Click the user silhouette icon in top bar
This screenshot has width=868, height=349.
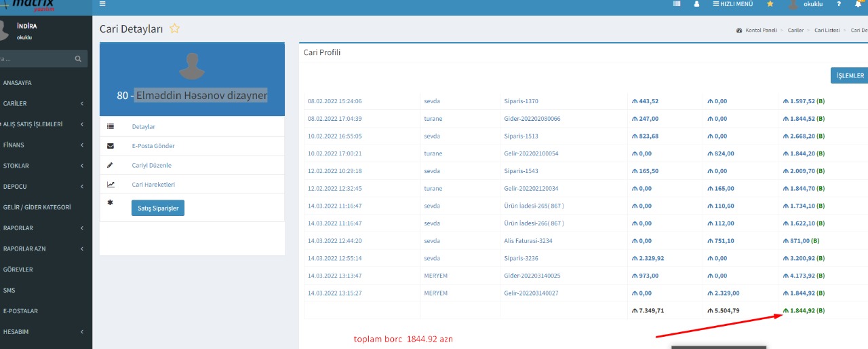pos(696,4)
